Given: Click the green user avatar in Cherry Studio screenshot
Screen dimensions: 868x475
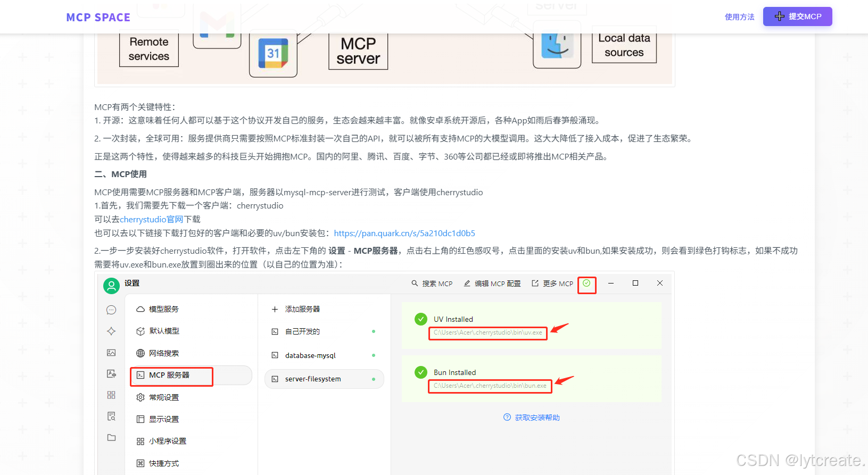Looking at the screenshot, I should [111, 286].
